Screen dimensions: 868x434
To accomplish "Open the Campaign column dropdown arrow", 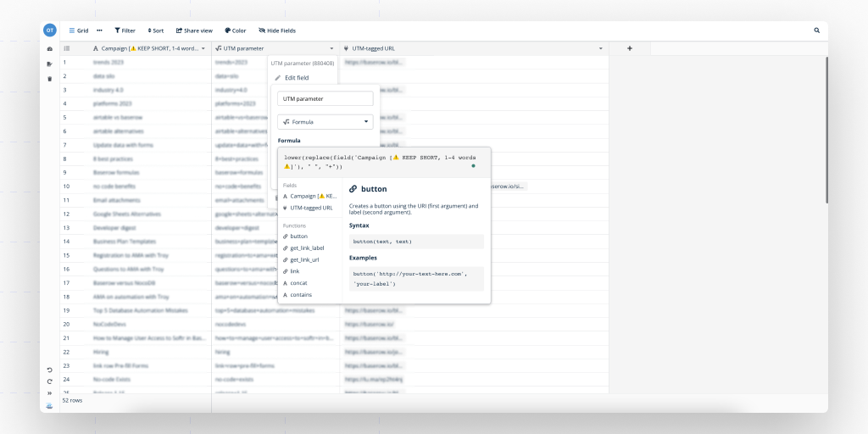I will click(203, 49).
